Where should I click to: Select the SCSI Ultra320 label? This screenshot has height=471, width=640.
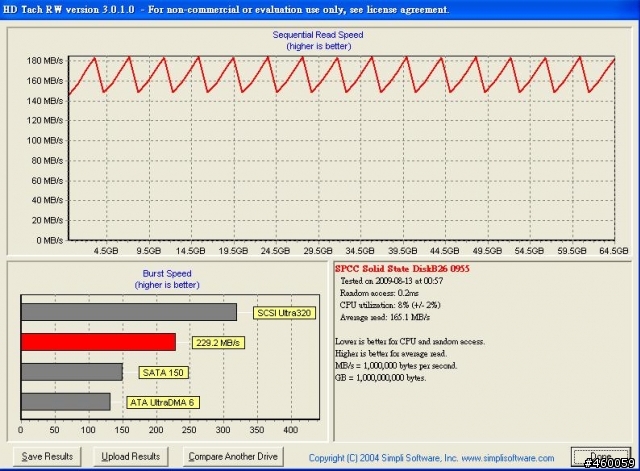coord(284,313)
